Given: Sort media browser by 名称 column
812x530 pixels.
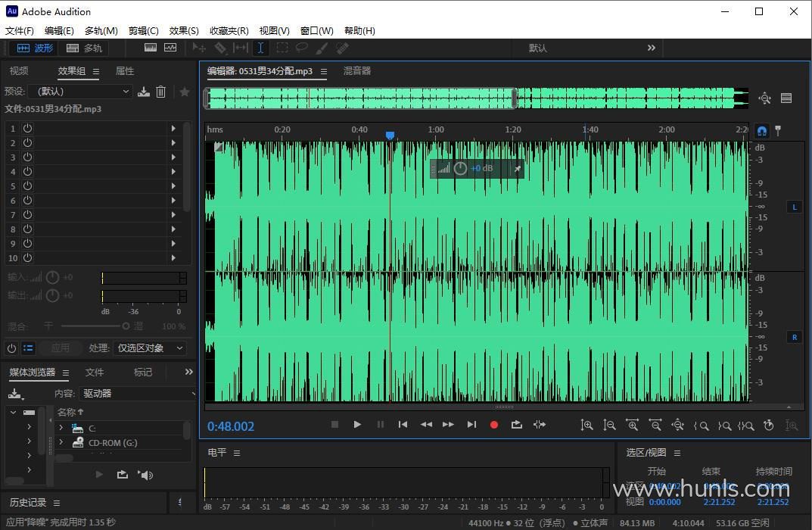Looking at the screenshot, I should 70,412.
